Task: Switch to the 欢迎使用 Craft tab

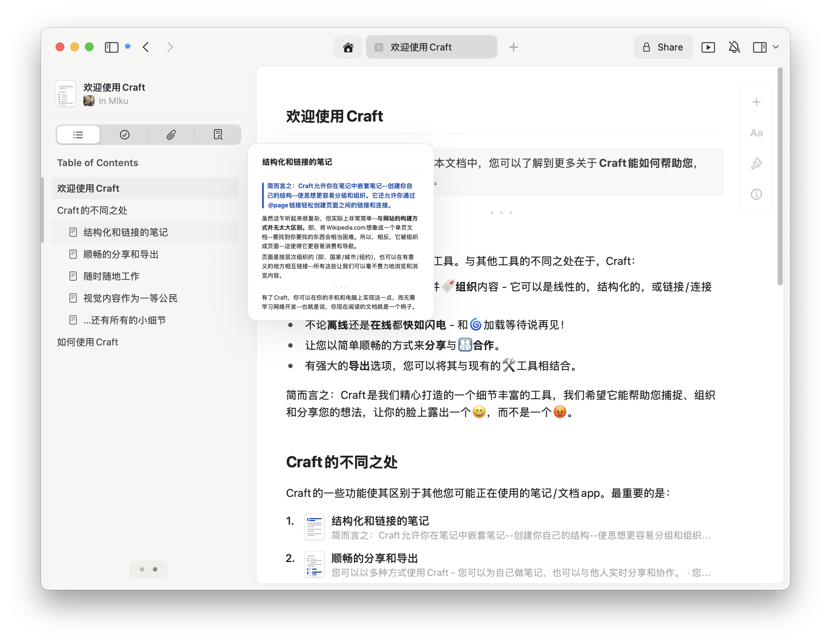Action: (431, 47)
